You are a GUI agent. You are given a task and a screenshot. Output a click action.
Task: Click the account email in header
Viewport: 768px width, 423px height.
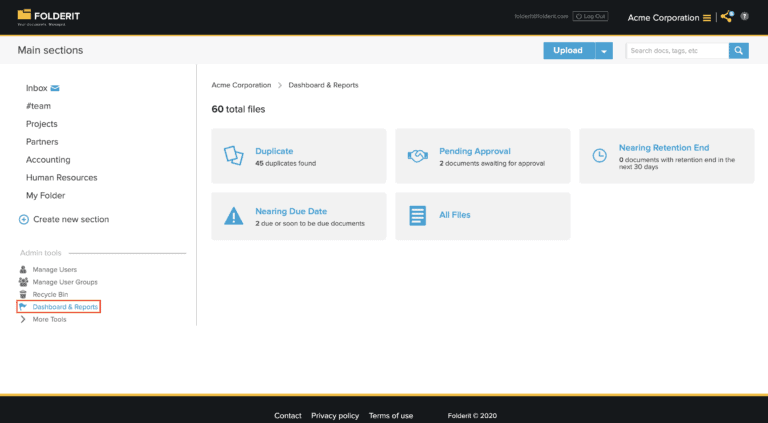point(541,16)
